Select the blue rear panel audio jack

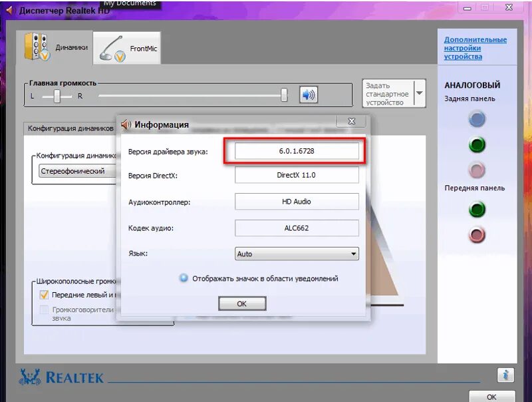(x=477, y=119)
